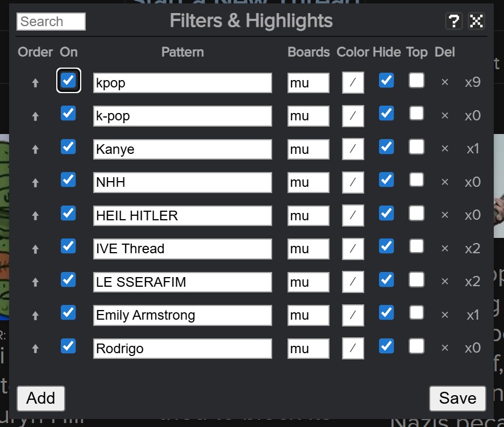Screen dimensions: 504x427
Task: Check Top for the LE SSERAFIM filter
Action: coord(416,279)
